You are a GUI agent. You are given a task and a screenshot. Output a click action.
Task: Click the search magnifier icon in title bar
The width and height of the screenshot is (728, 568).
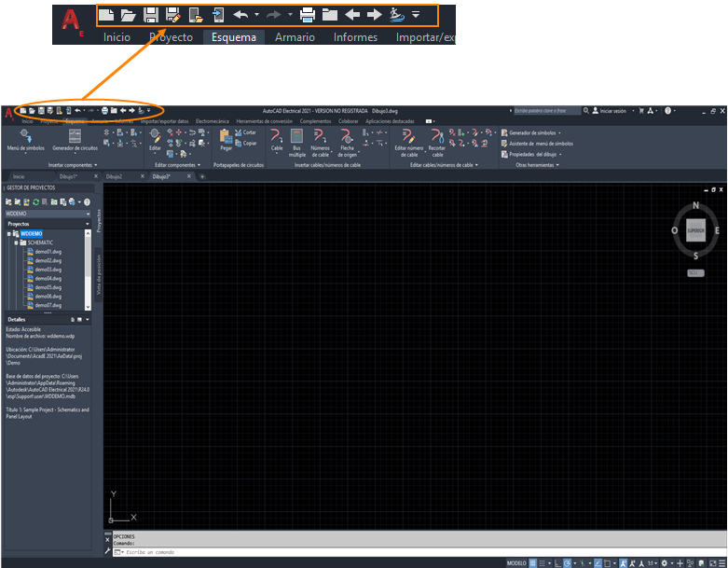tap(586, 111)
